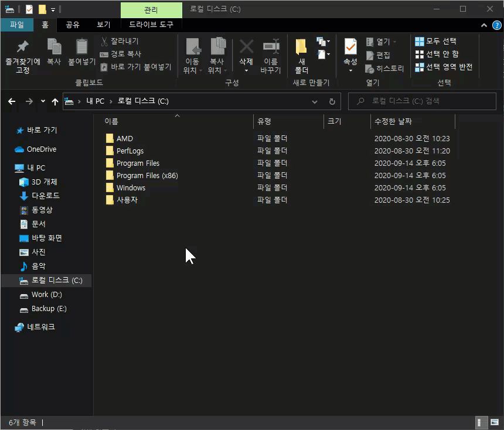Image resolution: width=504 pixels, height=430 pixels.
Task: Open 이동 위치 (Move to) menu
Action: click(193, 56)
